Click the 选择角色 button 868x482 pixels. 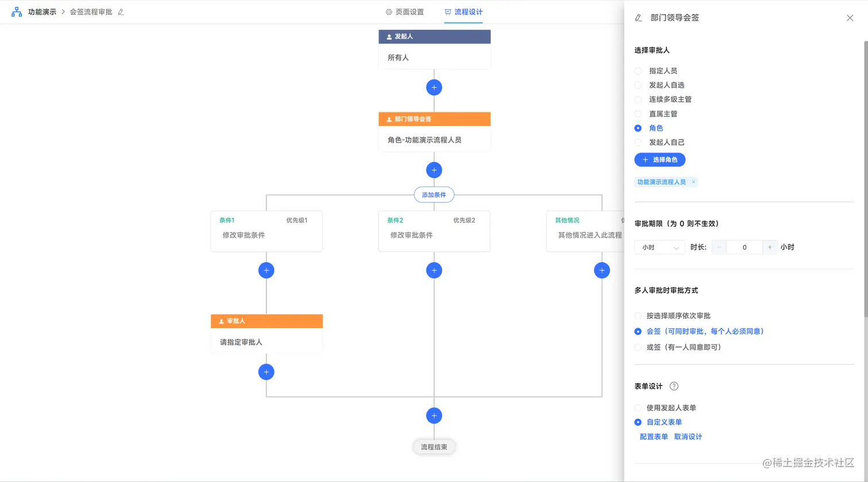click(660, 160)
